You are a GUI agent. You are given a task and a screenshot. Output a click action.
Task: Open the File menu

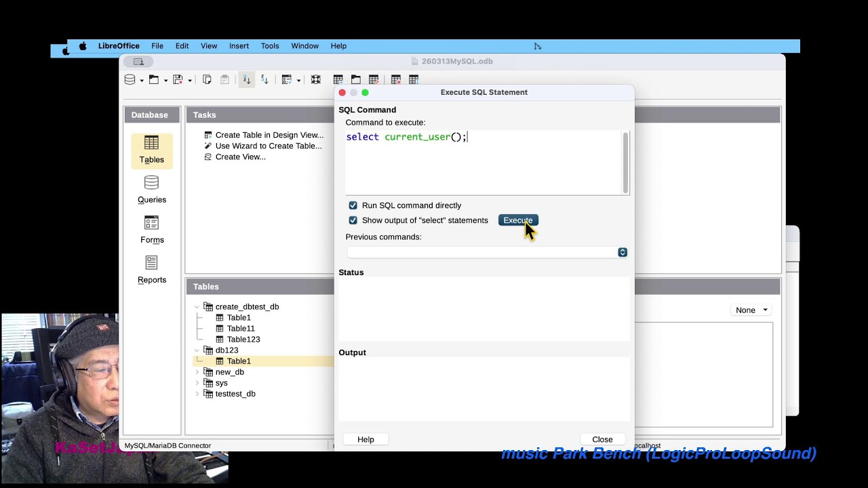tap(157, 46)
